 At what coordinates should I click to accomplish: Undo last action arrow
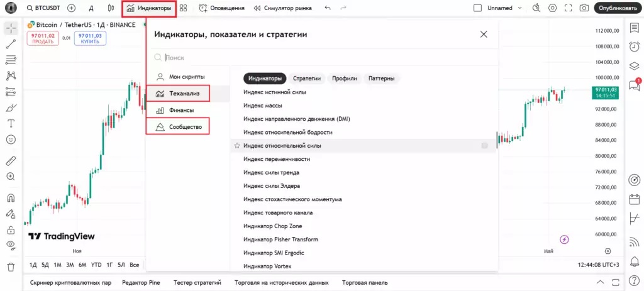pyautogui.click(x=327, y=8)
